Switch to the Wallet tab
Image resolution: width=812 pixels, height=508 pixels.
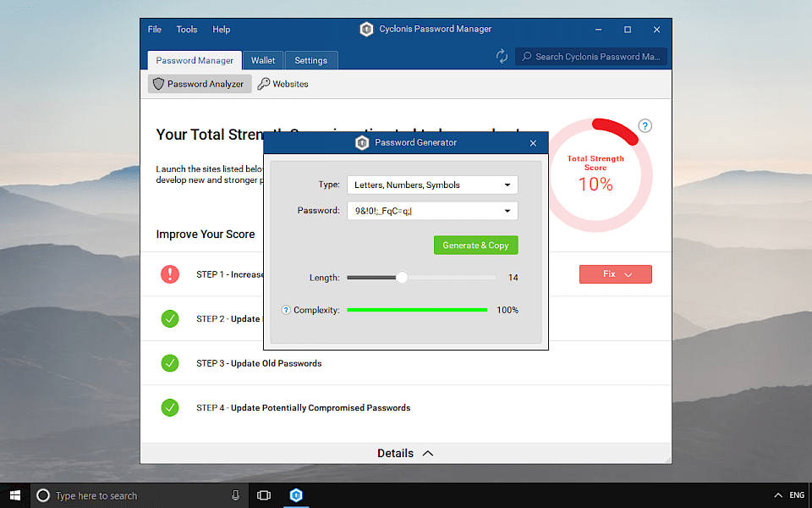point(263,60)
